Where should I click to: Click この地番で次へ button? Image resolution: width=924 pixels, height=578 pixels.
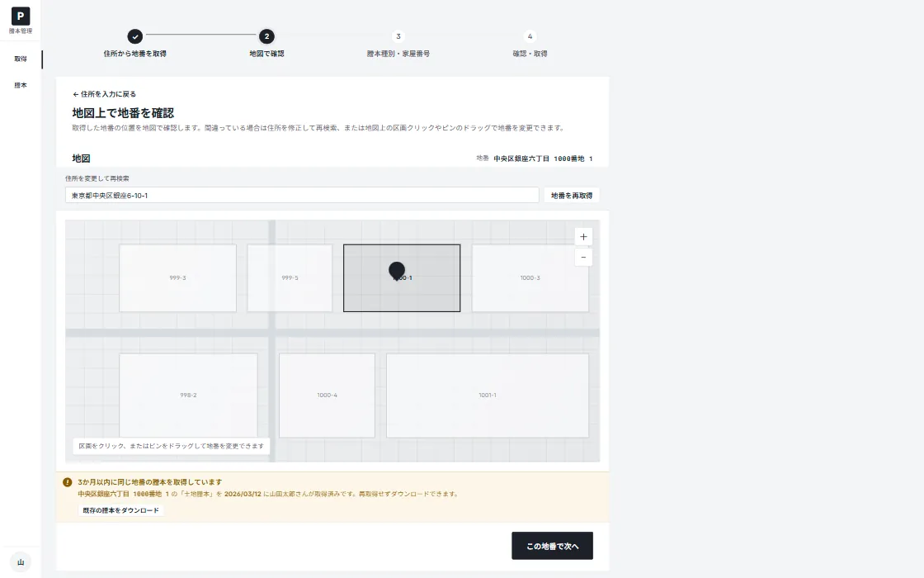(x=552, y=546)
